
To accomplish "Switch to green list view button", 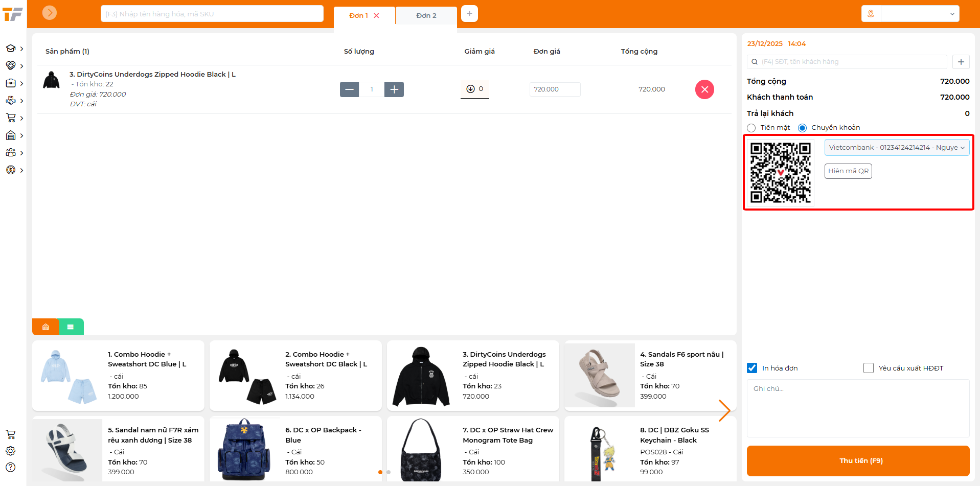I will [x=71, y=327].
